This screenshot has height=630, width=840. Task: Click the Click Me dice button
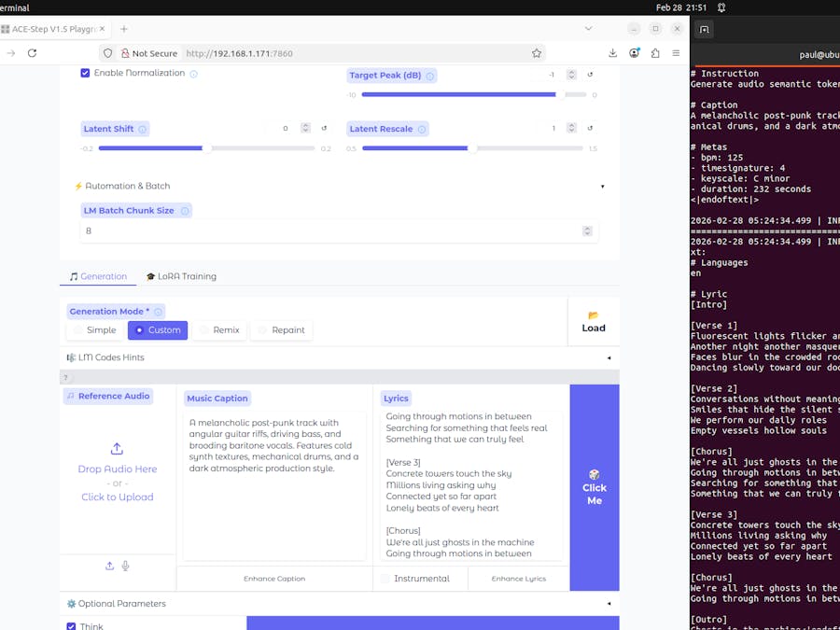(595, 487)
